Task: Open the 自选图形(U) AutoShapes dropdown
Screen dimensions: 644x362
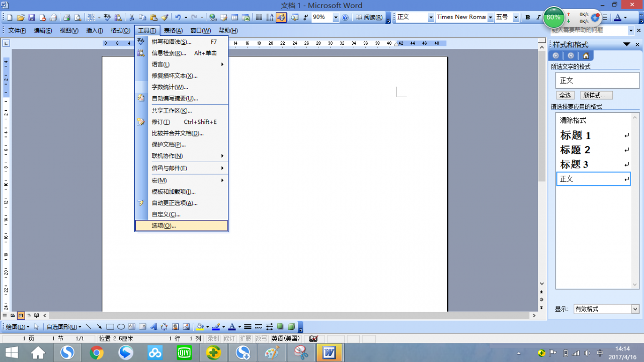Action: (64, 327)
